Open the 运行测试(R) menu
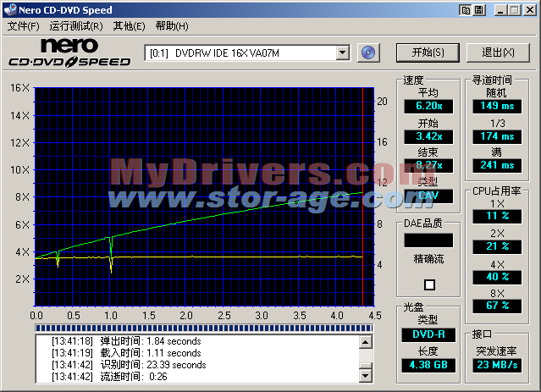Viewport: 541px width, 392px height. (78, 26)
